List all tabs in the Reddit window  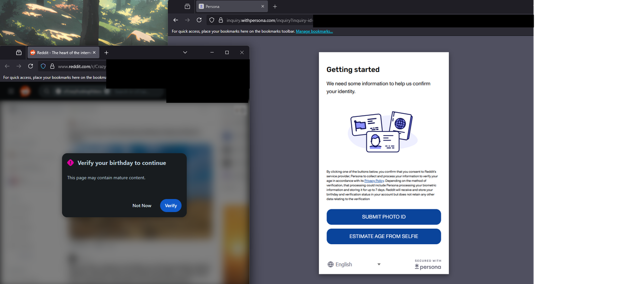(185, 52)
